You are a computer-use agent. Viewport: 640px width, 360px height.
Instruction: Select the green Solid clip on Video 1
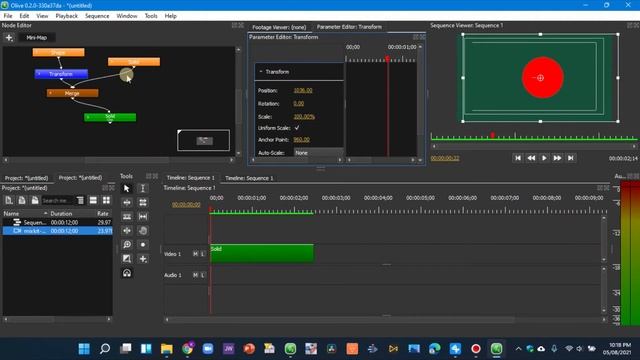pos(262,253)
